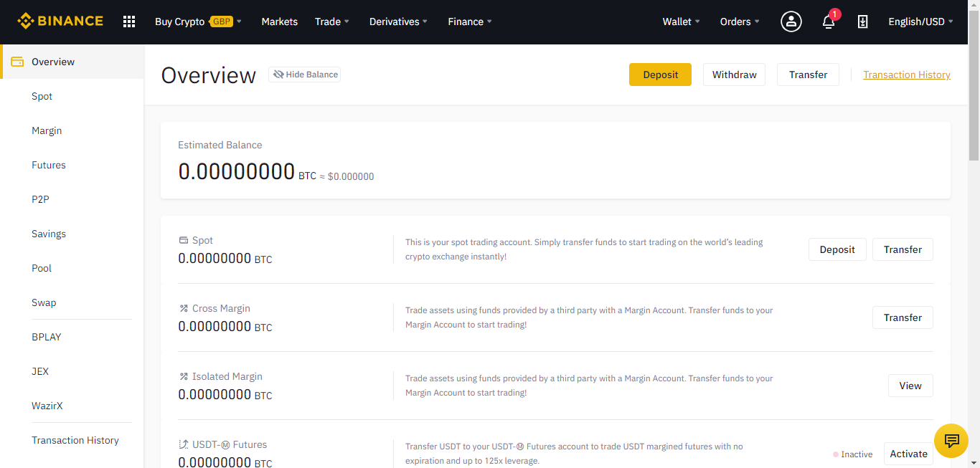Click the header Transfer button
Image resolution: width=980 pixels, height=468 pixels.
click(x=808, y=75)
